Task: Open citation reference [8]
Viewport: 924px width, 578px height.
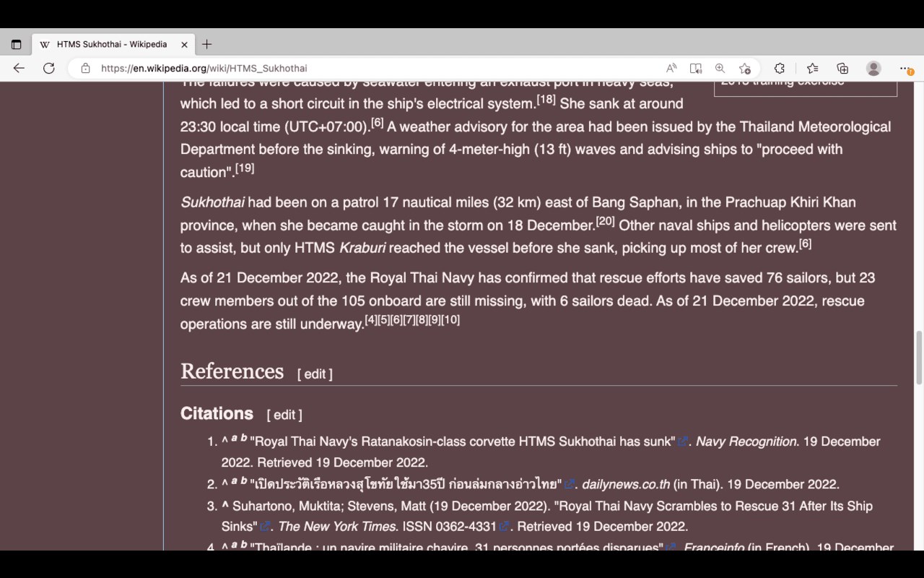Action: 422,319
